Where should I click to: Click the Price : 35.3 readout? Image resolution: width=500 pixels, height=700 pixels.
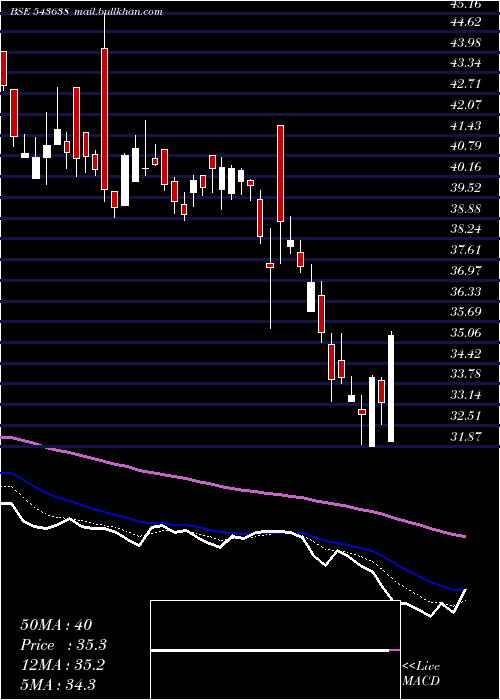63,645
